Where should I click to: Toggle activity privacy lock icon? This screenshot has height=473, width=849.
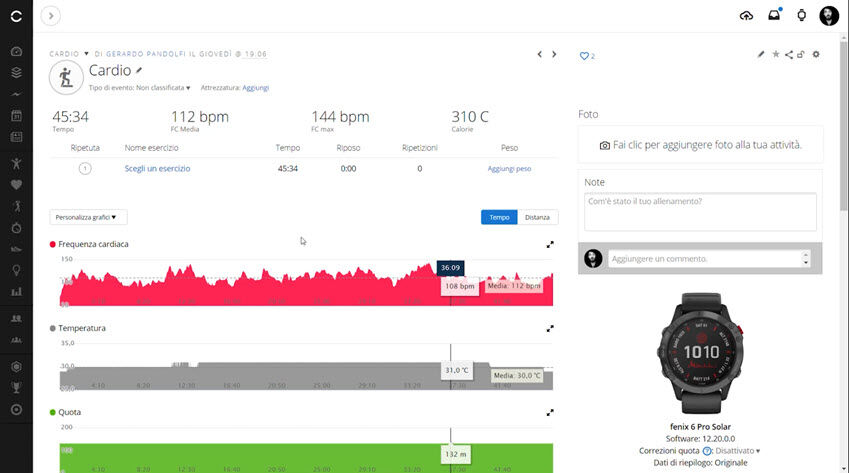800,54
